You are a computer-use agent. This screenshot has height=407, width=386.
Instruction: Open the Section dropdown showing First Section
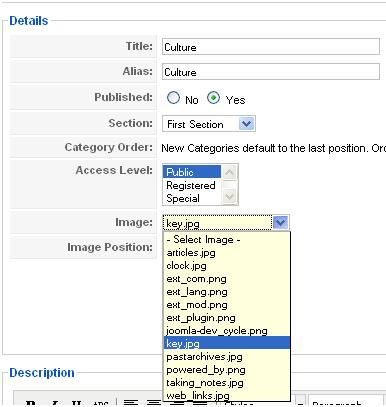tap(209, 124)
